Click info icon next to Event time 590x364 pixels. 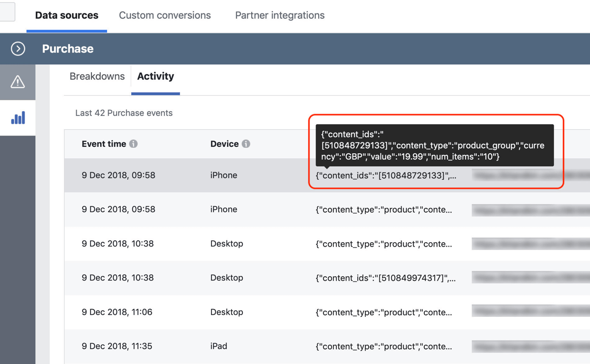(133, 144)
